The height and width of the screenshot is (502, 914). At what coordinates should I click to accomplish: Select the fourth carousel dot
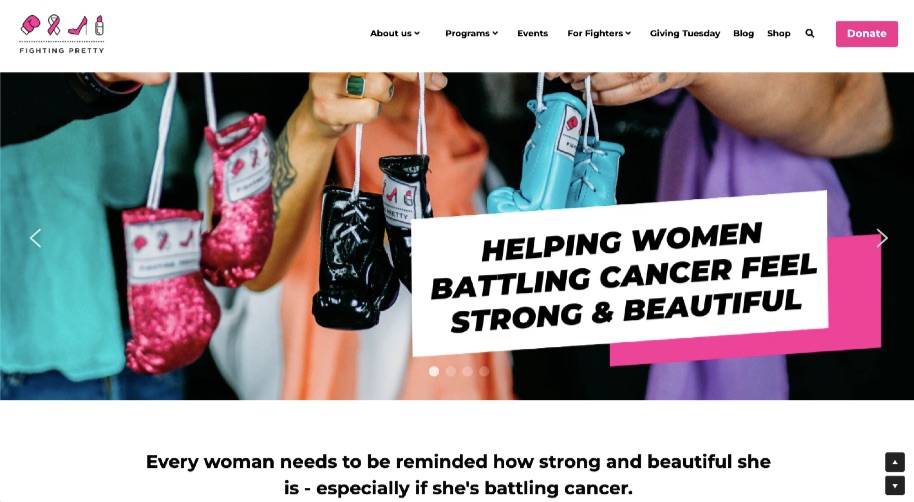pos(484,371)
